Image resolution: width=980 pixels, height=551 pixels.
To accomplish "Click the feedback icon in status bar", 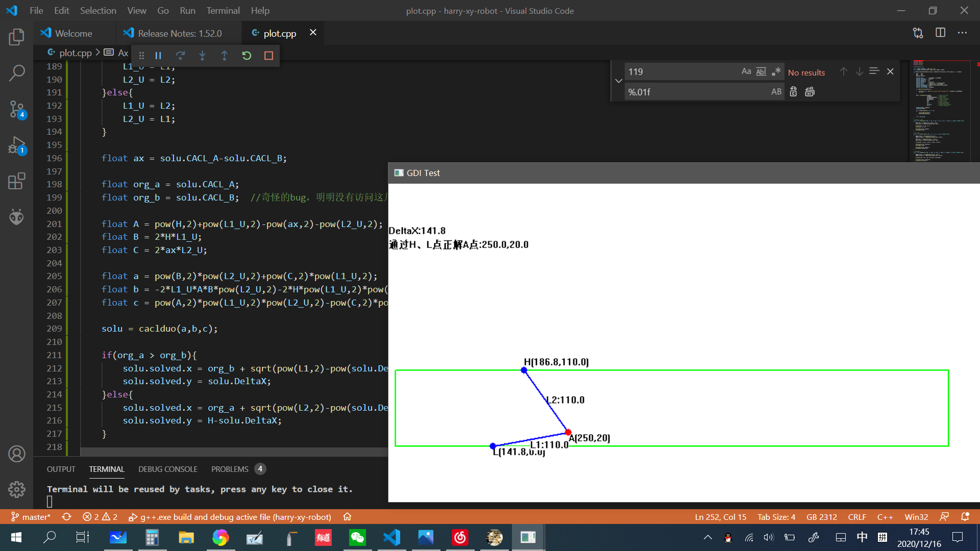I will click(944, 517).
